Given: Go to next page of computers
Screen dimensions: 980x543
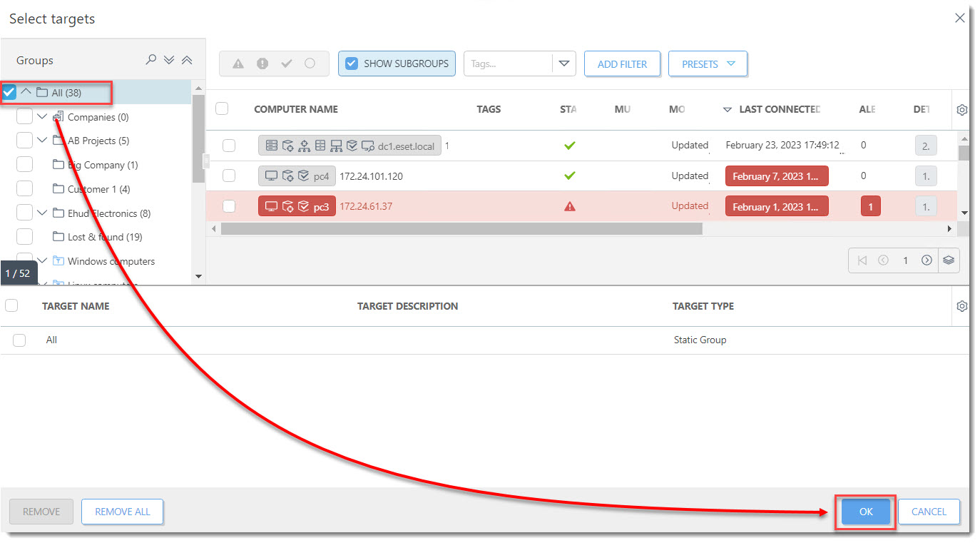Looking at the screenshot, I should [x=927, y=260].
